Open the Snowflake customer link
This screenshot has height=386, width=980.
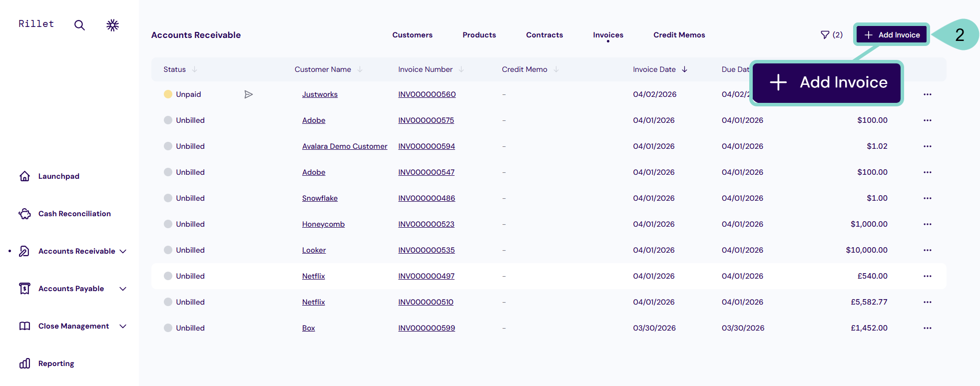pyautogui.click(x=320, y=198)
